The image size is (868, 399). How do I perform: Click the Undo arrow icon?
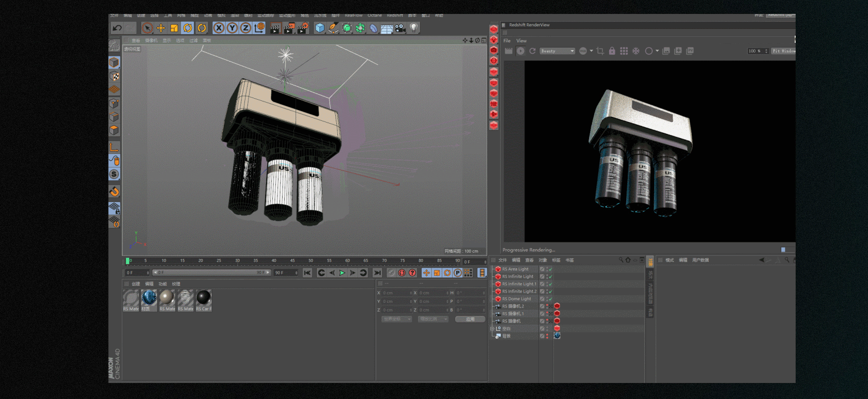pyautogui.click(x=117, y=28)
